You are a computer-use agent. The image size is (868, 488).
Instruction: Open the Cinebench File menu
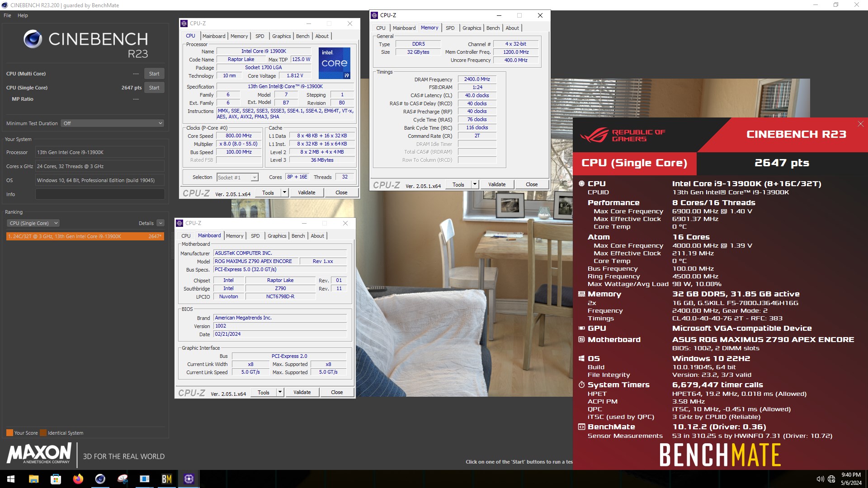coord(7,15)
